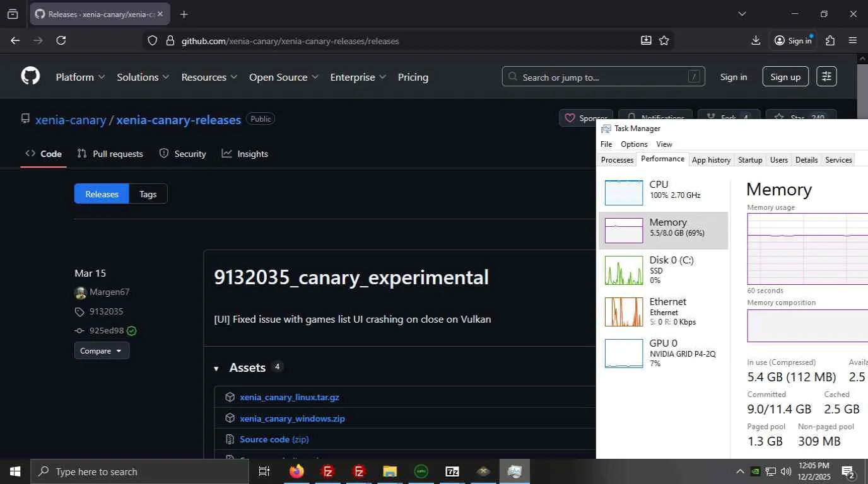Click the package icon beside xenia_canary_windows.zip

[230, 418]
